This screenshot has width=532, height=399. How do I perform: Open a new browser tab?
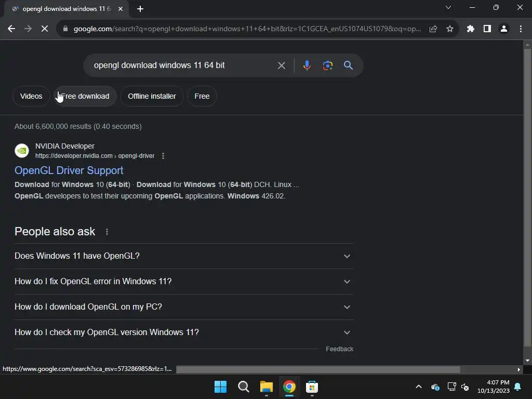140,9
